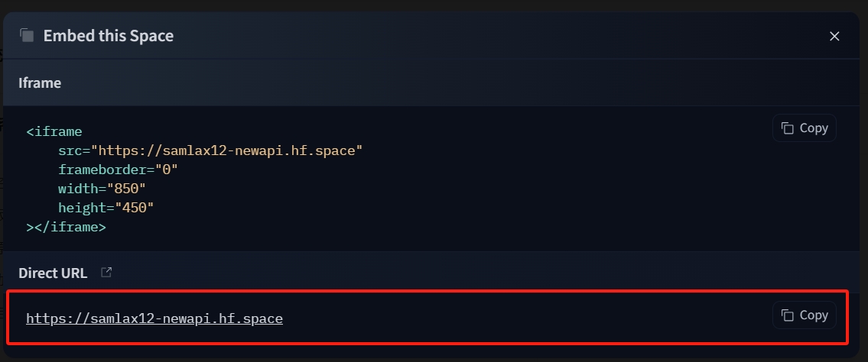The image size is (868, 362).
Task: Click the Embed this Space title text
Action: pyautogui.click(x=109, y=36)
